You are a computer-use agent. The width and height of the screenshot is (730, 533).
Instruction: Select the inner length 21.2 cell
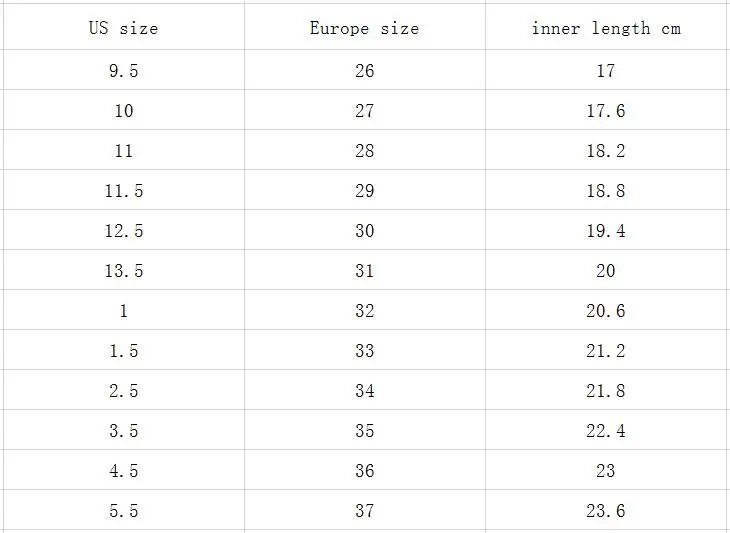coord(608,350)
